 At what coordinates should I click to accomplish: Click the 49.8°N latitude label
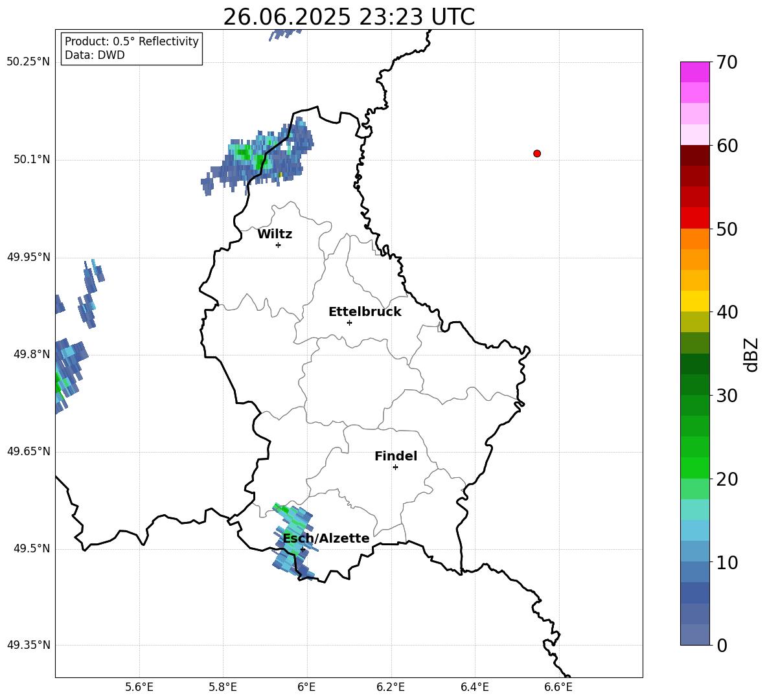point(32,354)
